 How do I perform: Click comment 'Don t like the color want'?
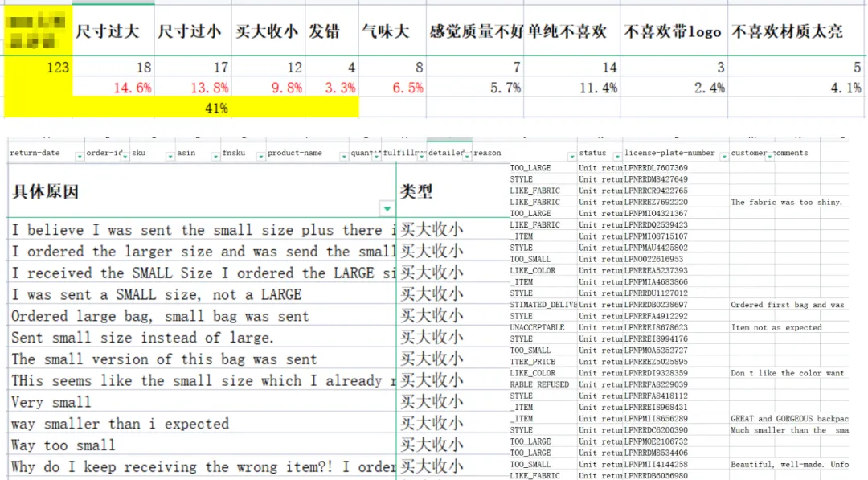click(788, 373)
